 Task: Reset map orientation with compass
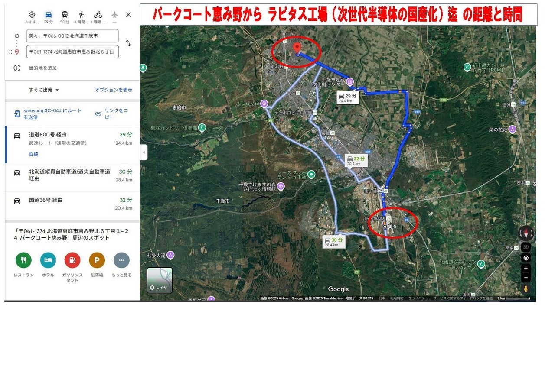[x=526, y=233]
